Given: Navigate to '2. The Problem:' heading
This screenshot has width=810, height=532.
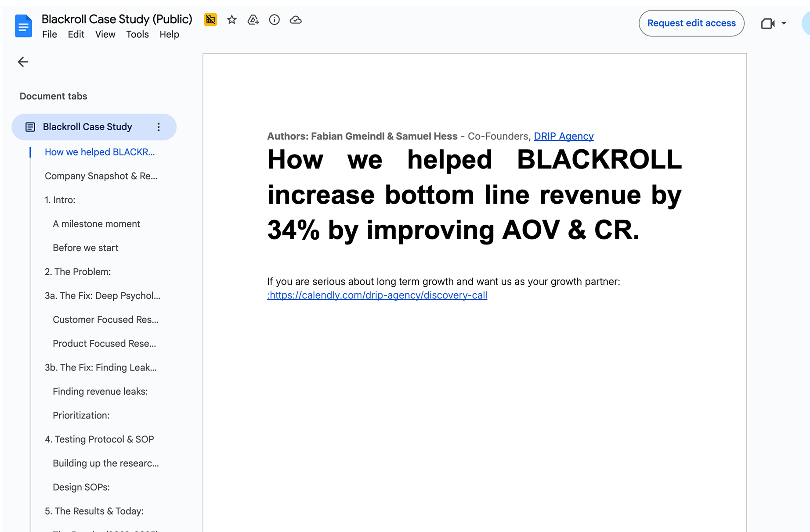Looking at the screenshot, I should [78, 272].
